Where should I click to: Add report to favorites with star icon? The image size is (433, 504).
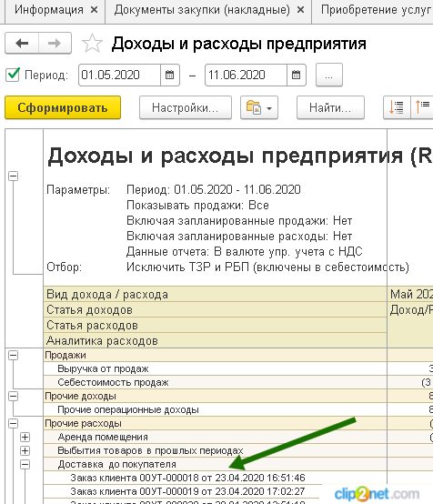pyautogui.click(x=92, y=44)
